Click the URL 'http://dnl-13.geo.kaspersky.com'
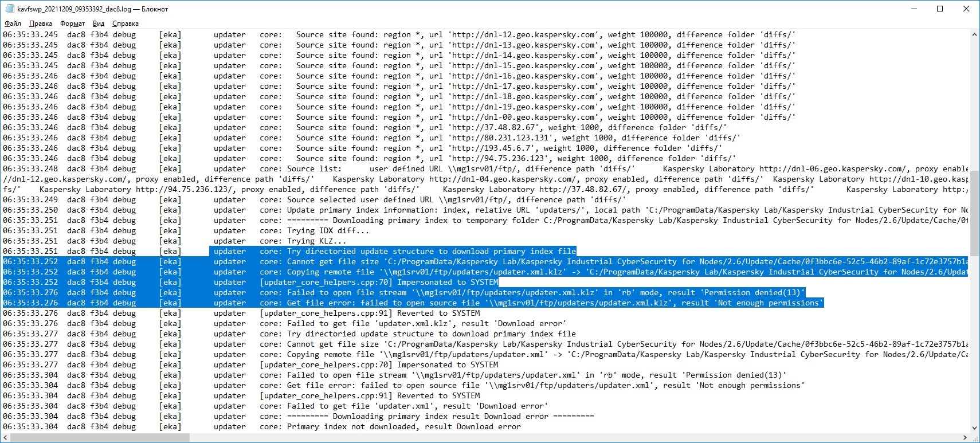The height and width of the screenshot is (443, 980). click(523, 45)
